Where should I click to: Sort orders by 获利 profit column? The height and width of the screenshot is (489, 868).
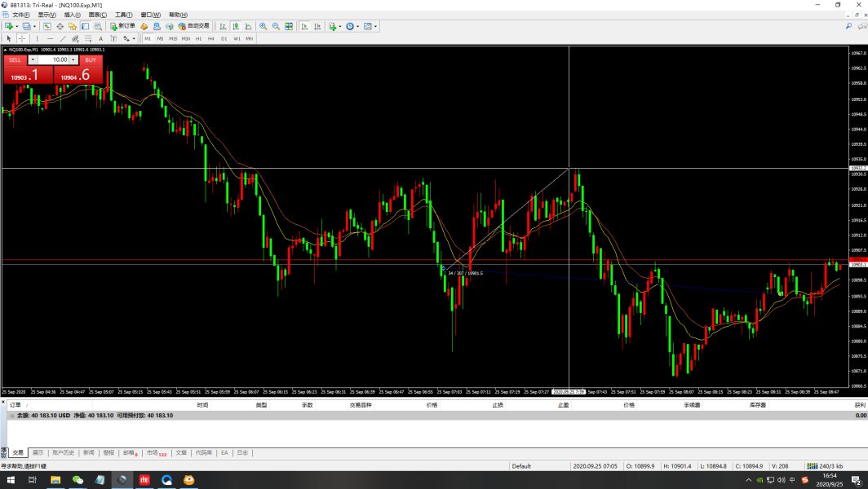pyautogui.click(x=859, y=405)
